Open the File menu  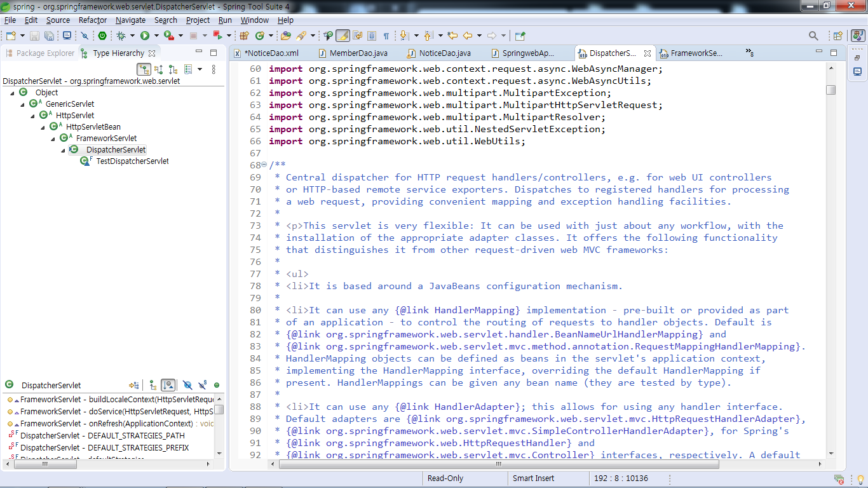coord(10,20)
